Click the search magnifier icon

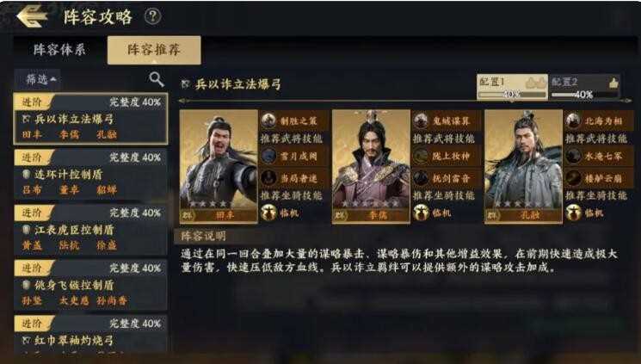(x=156, y=79)
